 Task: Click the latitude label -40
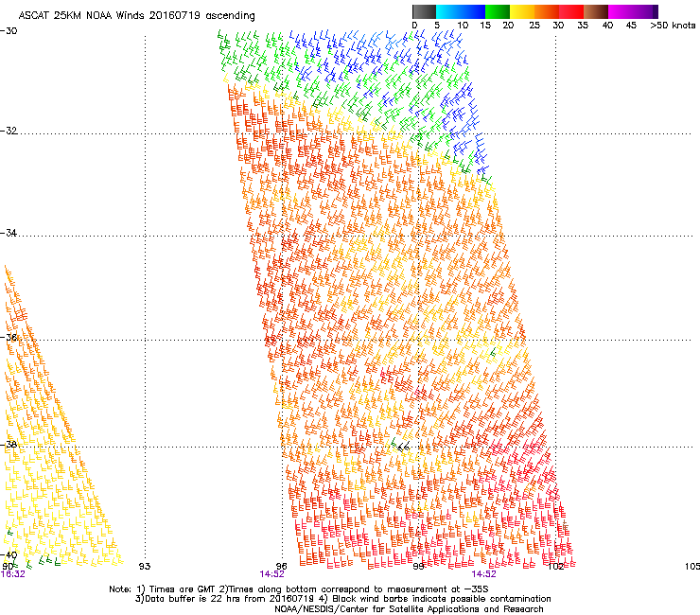point(9,555)
